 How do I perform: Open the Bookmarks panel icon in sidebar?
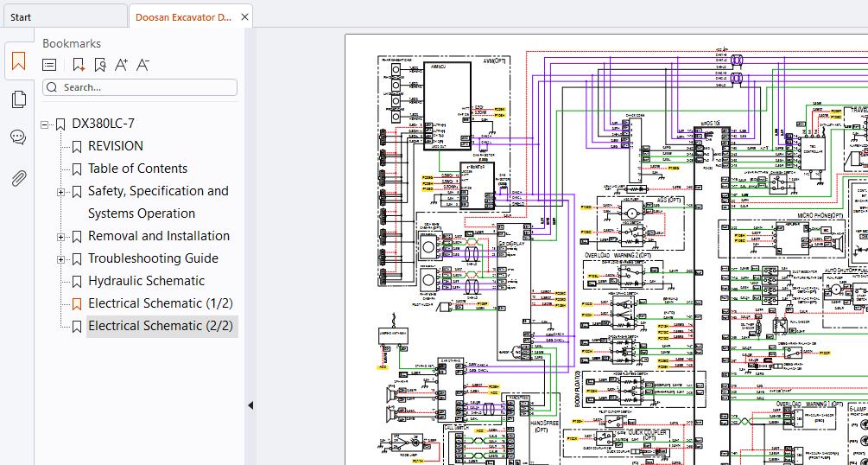tap(18, 61)
